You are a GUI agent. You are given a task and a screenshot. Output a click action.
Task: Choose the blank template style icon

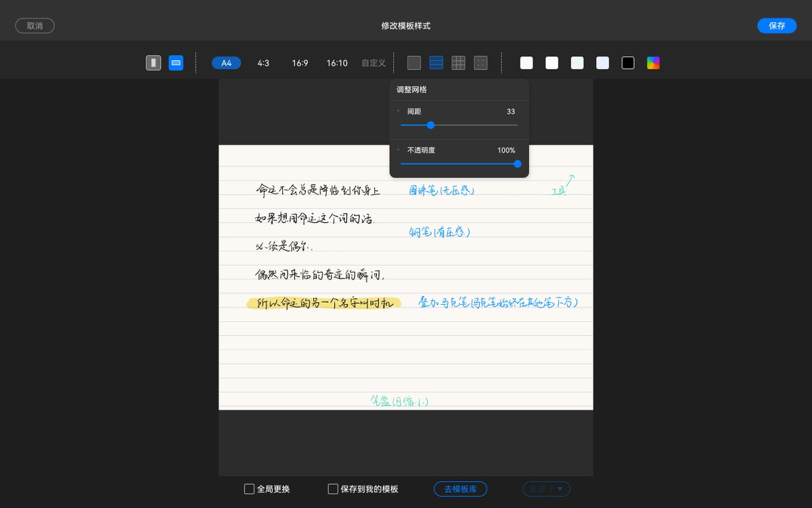click(x=413, y=62)
